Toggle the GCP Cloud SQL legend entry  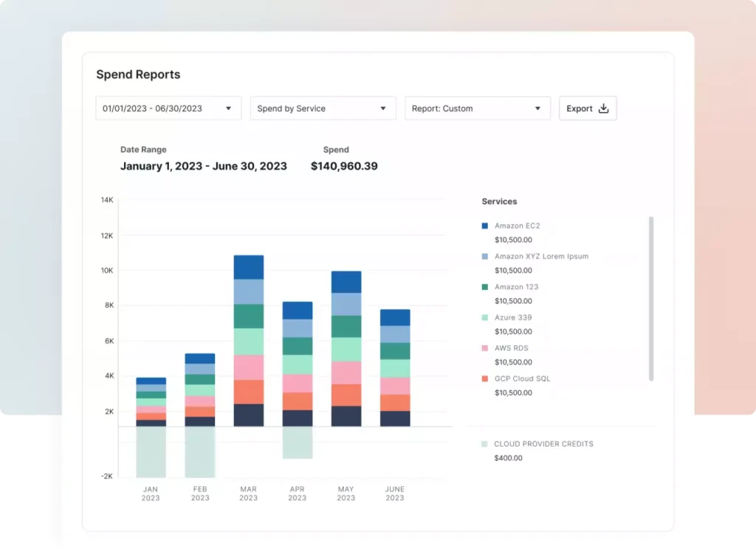tap(523, 378)
